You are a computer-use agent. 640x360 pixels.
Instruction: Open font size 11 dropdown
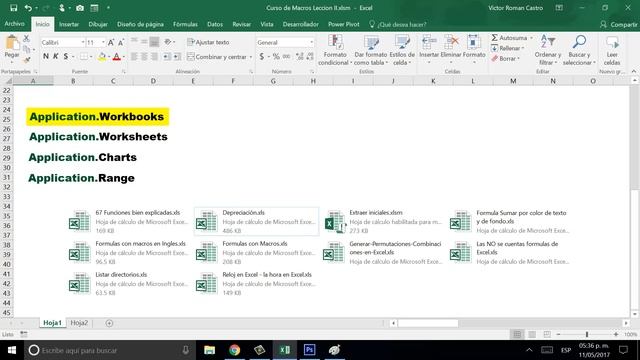(x=103, y=42)
